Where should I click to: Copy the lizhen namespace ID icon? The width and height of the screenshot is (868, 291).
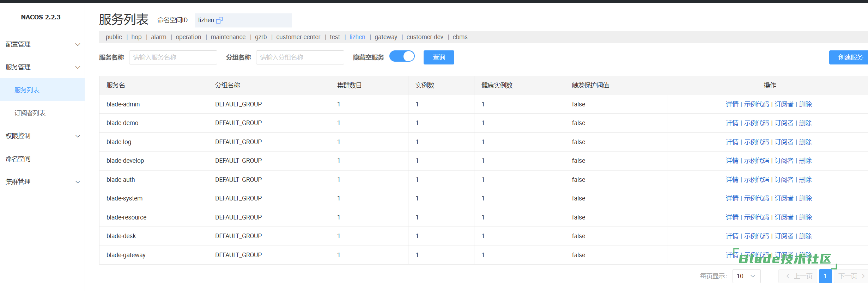[219, 20]
